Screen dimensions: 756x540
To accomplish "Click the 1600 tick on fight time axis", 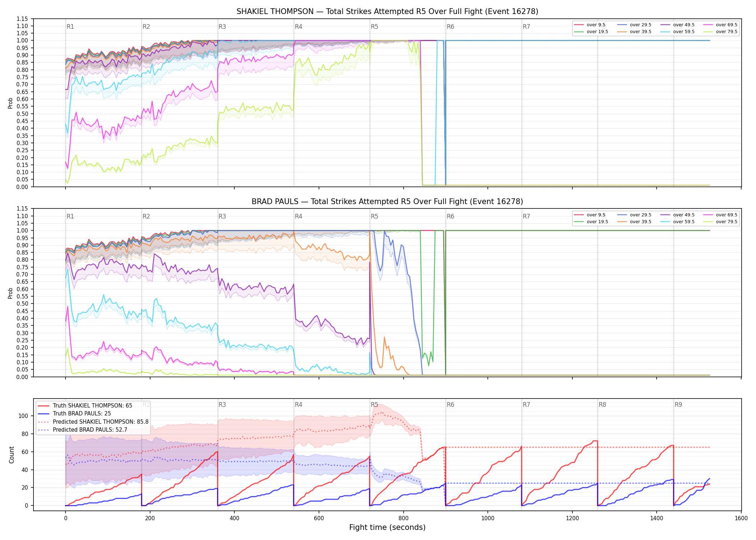I will point(741,518).
